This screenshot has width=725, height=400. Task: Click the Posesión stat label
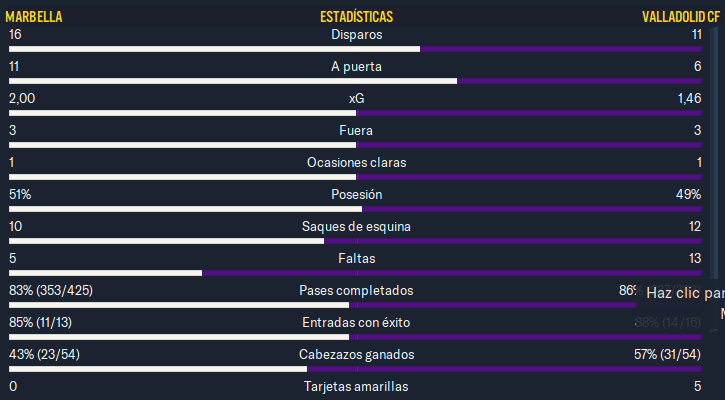click(356, 194)
